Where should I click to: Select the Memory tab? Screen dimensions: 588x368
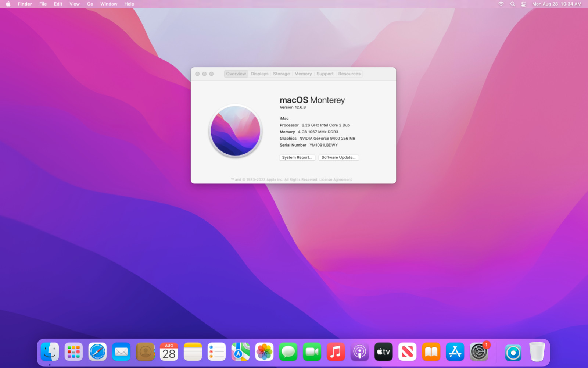pos(303,74)
